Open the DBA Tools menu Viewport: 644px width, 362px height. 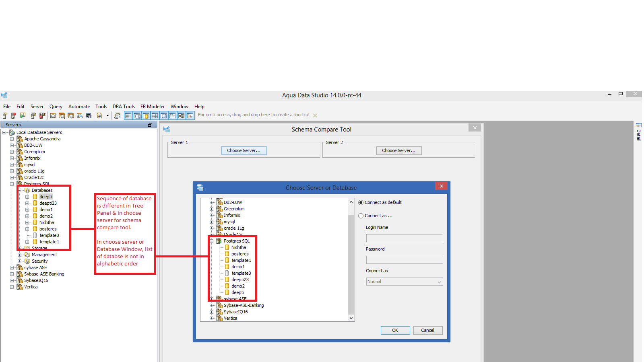coord(124,107)
